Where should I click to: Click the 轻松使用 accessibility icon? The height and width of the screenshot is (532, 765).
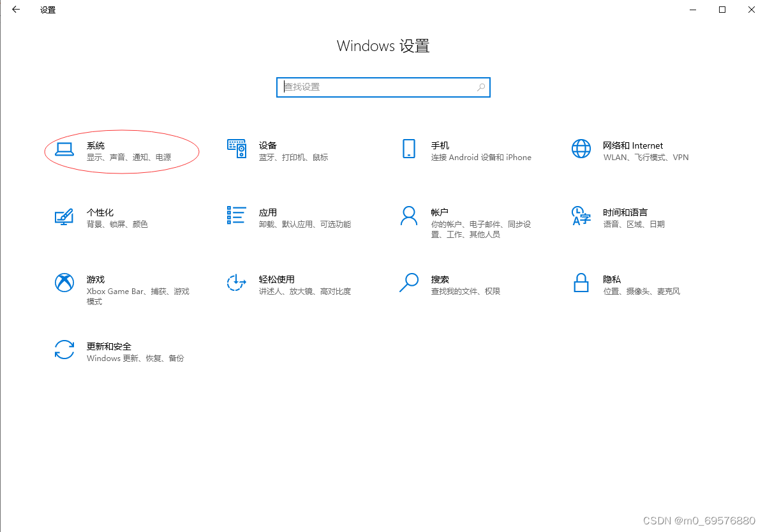click(x=236, y=283)
